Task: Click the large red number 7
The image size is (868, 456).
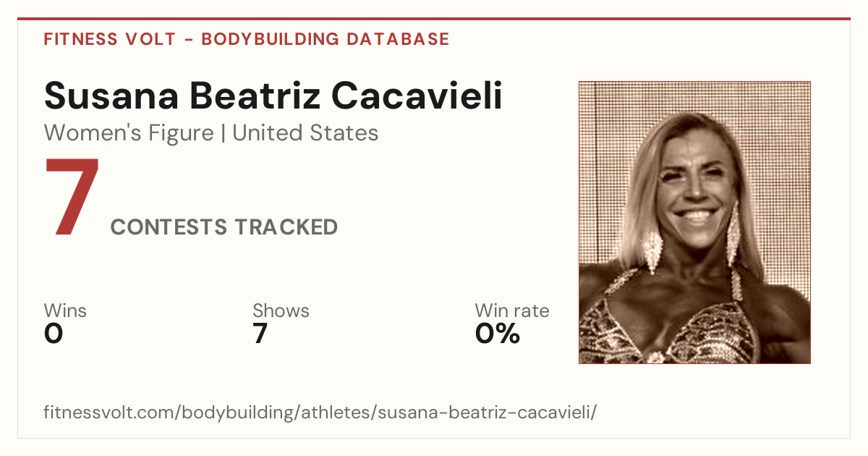Action: 72,198
